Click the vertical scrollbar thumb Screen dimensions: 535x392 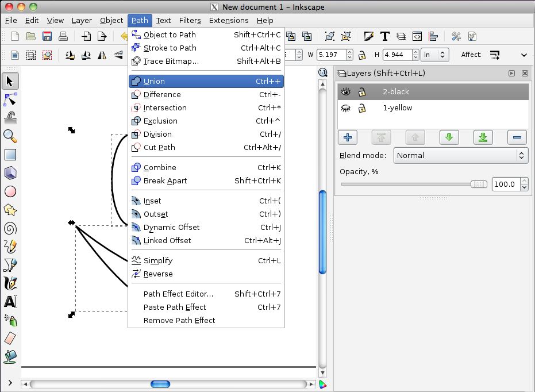[x=322, y=232]
